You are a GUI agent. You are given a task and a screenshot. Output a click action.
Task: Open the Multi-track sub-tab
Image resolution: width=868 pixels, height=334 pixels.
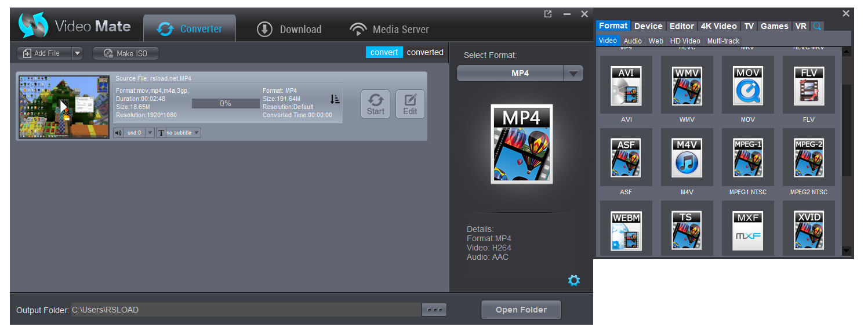[723, 41]
